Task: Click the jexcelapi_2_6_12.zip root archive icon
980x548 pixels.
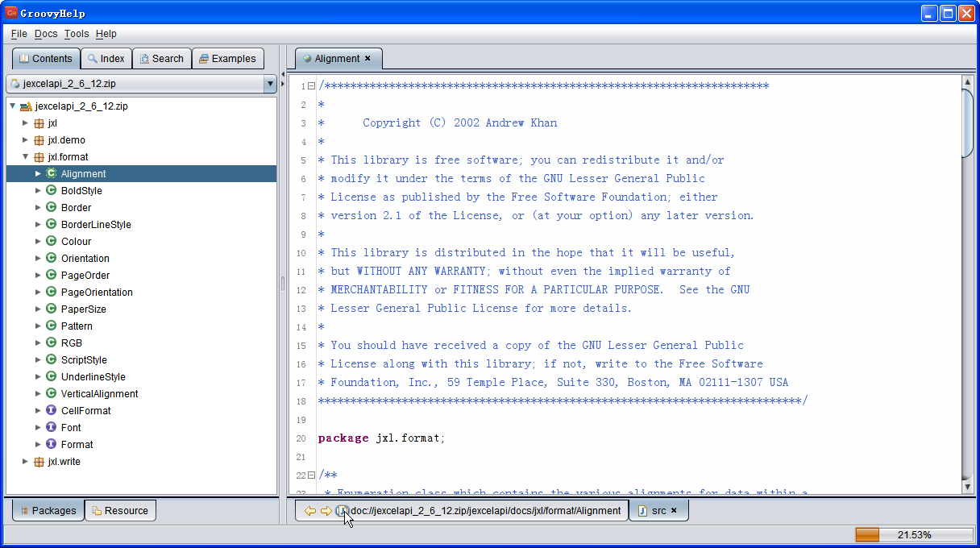Action: pyautogui.click(x=26, y=106)
